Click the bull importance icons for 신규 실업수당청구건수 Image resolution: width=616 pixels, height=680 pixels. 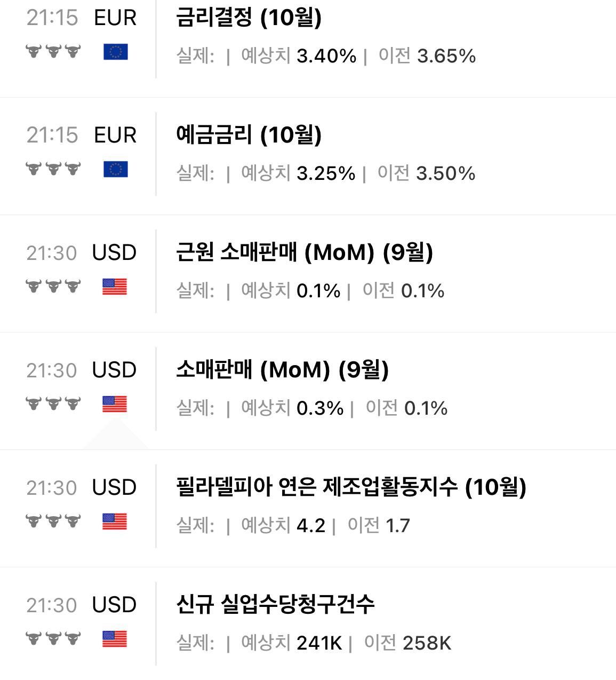click(x=53, y=639)
